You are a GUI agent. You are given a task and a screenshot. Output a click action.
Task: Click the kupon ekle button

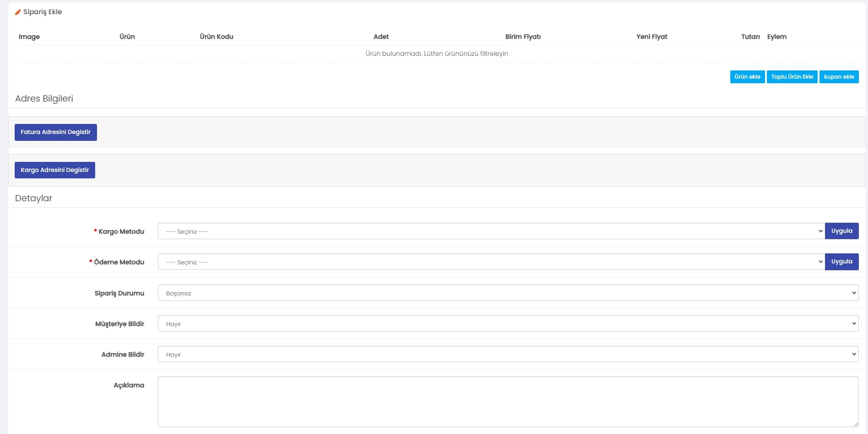click(838, 77)
